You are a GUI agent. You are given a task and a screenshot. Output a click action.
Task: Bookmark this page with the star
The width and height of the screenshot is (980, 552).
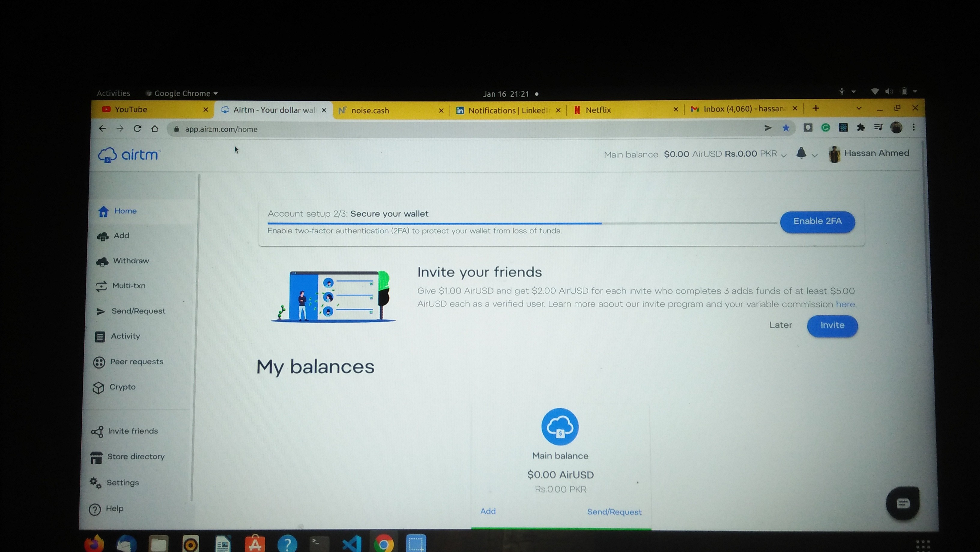coord(786,128)
